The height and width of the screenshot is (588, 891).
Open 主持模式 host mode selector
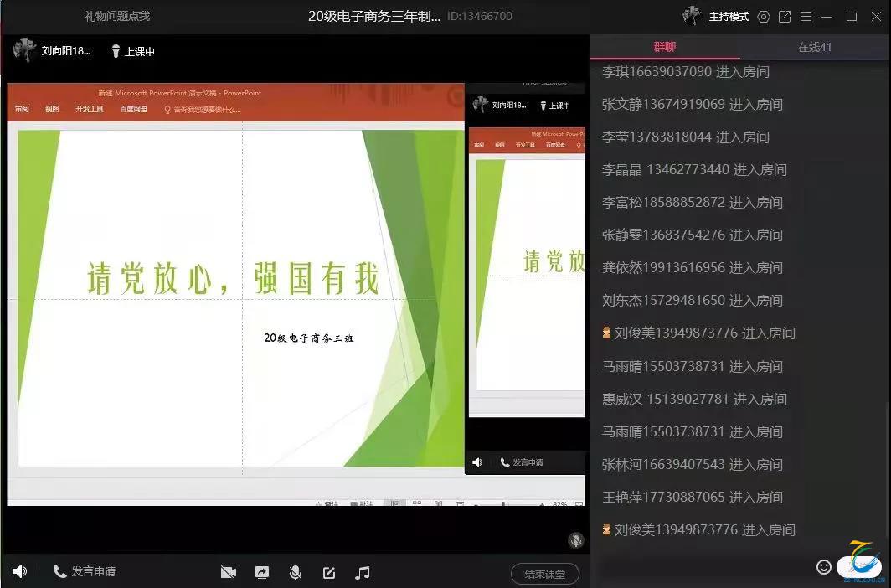tap(729, 17)
